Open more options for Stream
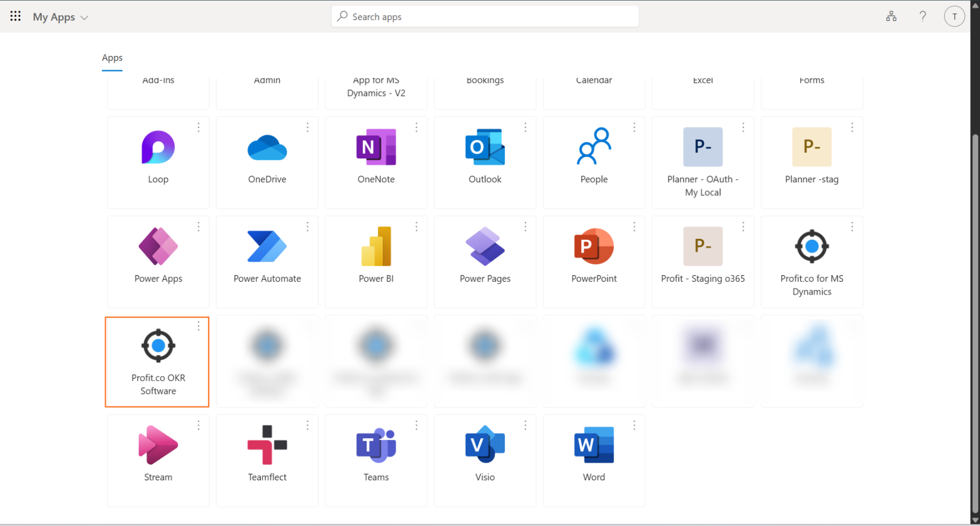 click(x=199, y=426)
